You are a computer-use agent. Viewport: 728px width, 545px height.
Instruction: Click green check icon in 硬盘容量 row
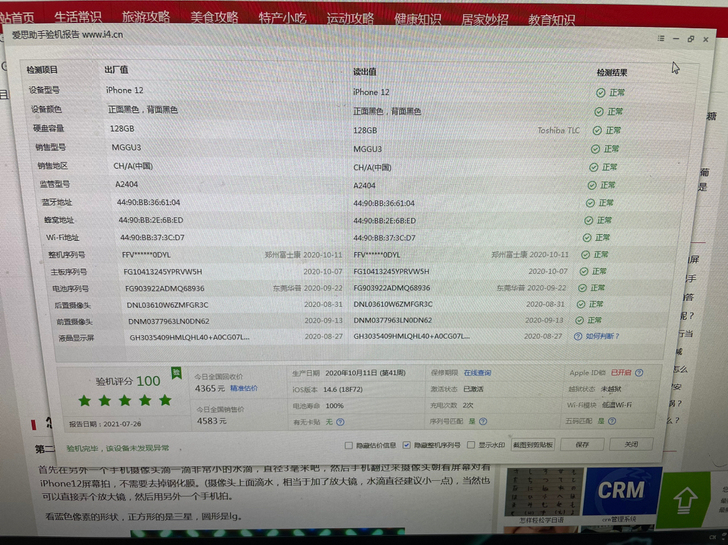[597, 131]
